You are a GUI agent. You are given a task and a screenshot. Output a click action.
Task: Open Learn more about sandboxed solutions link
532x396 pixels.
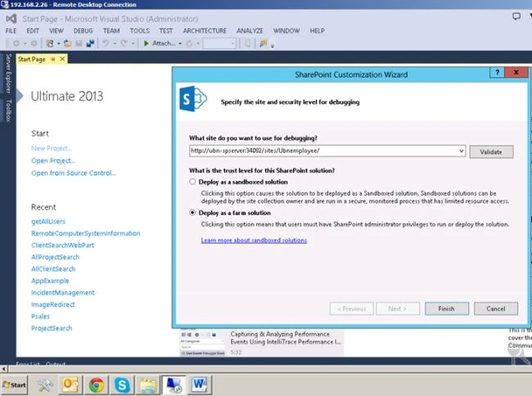254,240
